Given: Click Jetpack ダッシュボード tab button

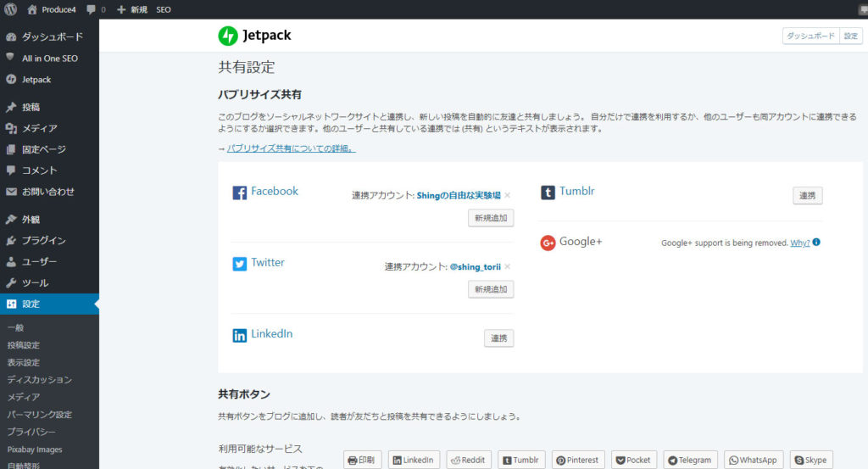Looking at the screenshot, I should point(810,36).
